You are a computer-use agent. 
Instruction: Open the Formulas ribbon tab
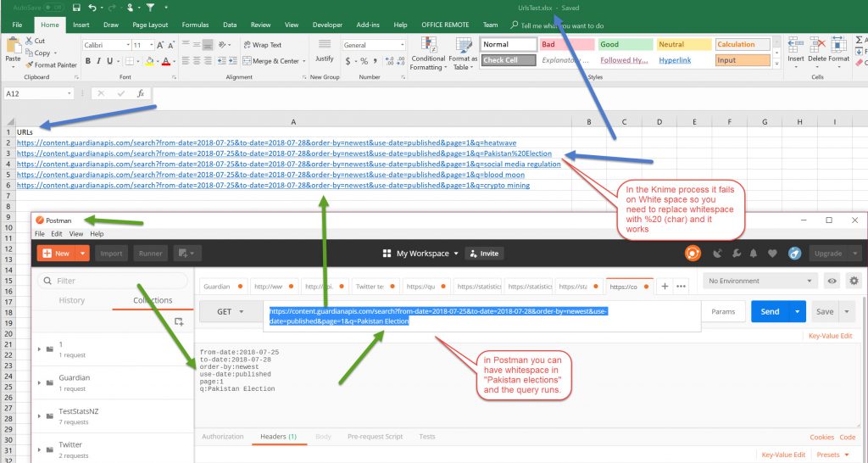(195, 25)
